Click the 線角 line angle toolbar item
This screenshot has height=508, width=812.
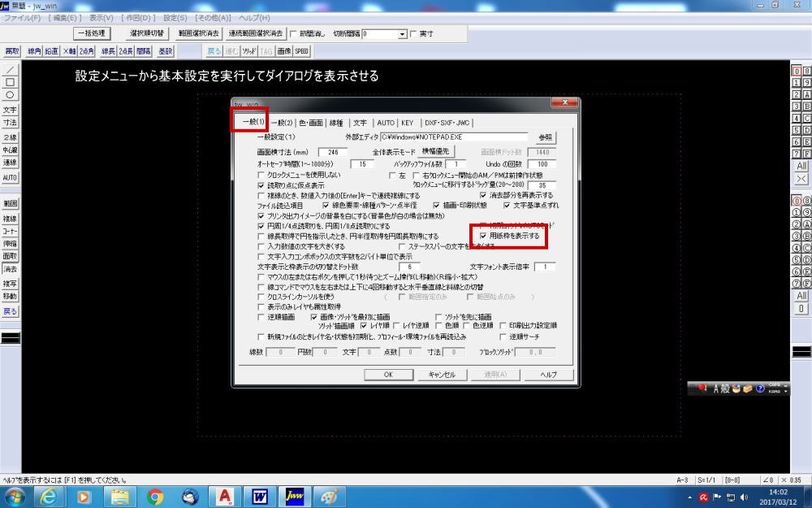click(x=34, y=50)
